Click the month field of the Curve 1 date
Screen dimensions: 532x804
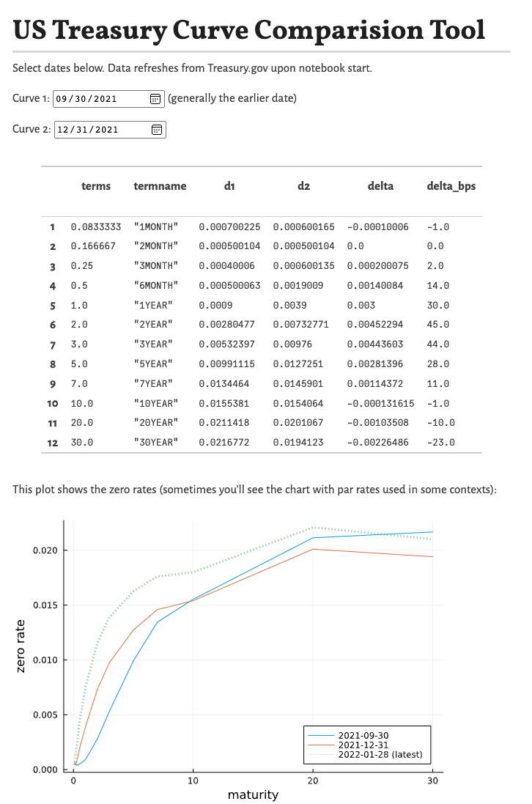[x=62, y=99]
